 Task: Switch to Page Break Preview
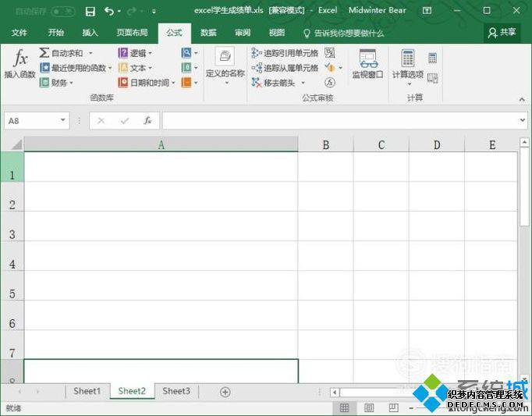[x=394, y=407]
